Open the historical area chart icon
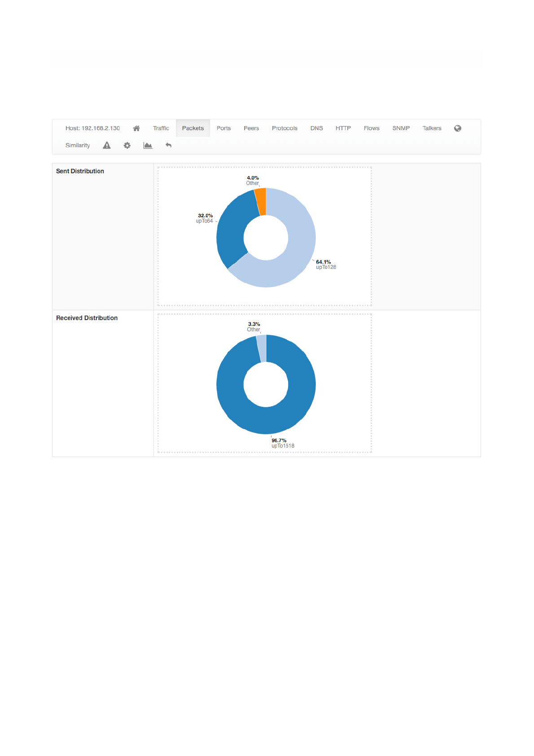This screenshot has width=534, height=756. point(148,145)
